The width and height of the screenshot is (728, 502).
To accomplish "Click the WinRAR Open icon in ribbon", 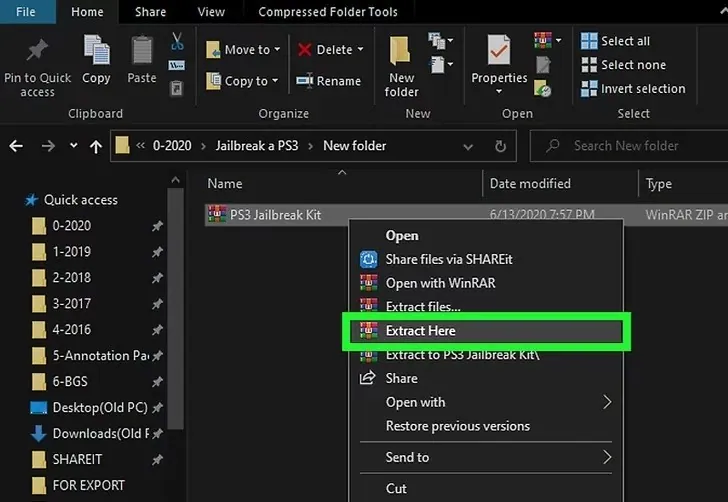I will pos(543,40).
